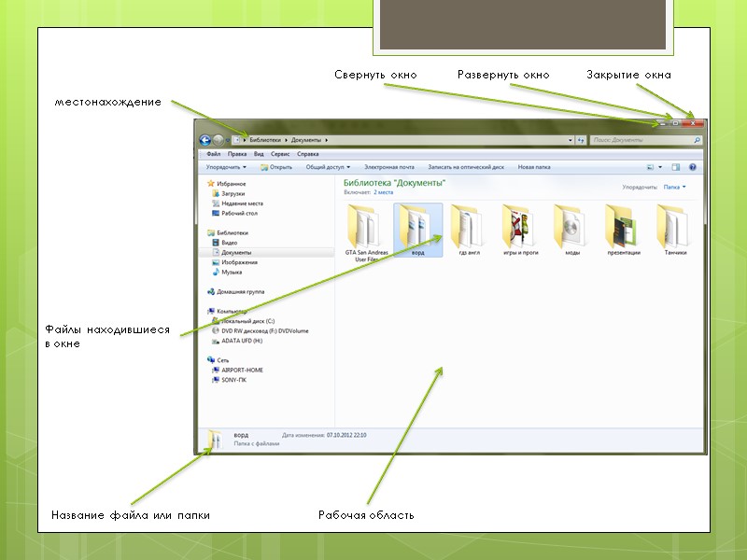The image size is (747, 560).
Task: Select Изображения library in sidebar
Action: 234,262
